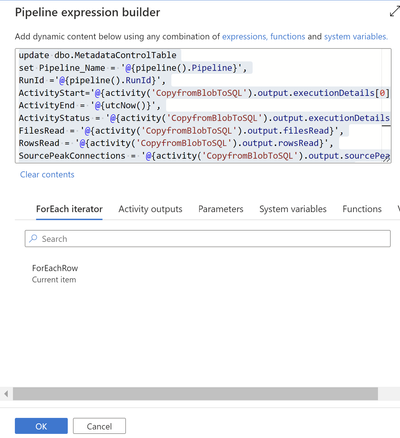Cancel the expression builder dialog
Image resolution: width=400 pixels, height=438 pixels.
tap(99, 426)
